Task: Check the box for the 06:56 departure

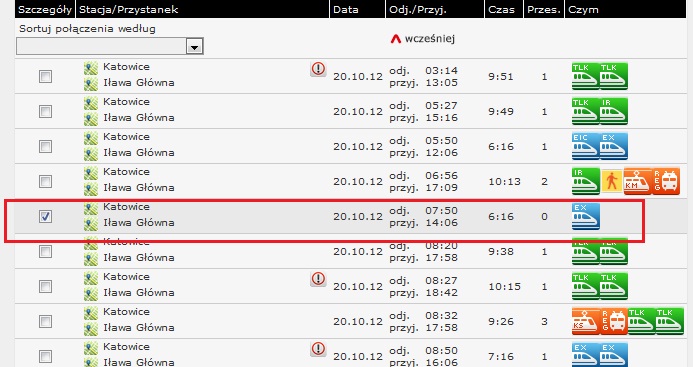Action: point(45,181)
